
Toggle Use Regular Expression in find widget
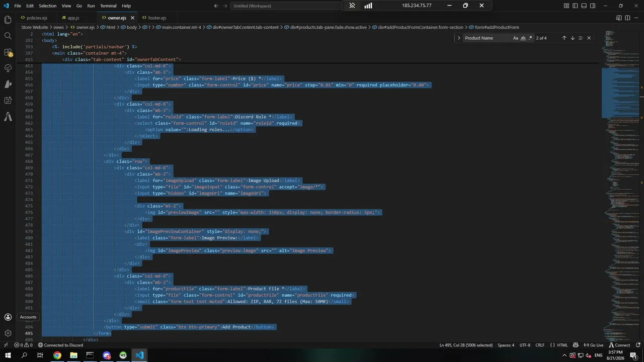pyautogui.click(x=530, y=38)
